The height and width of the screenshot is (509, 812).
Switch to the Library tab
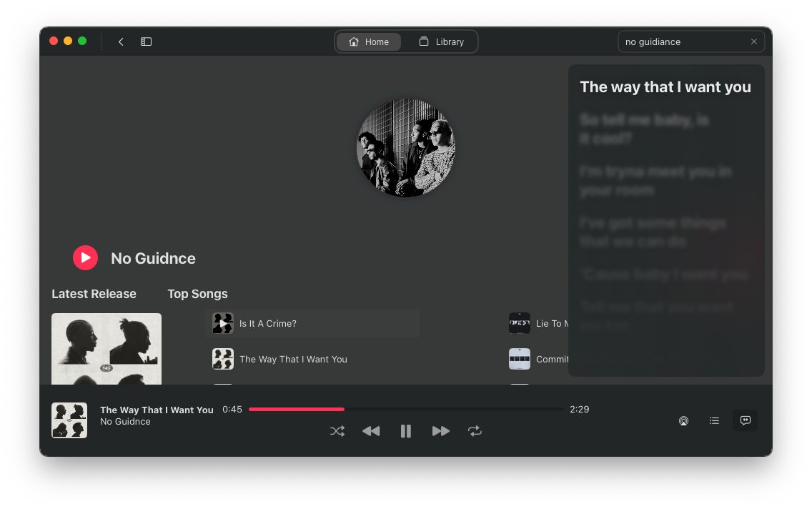pyautogui.click(x=441, y=42)
